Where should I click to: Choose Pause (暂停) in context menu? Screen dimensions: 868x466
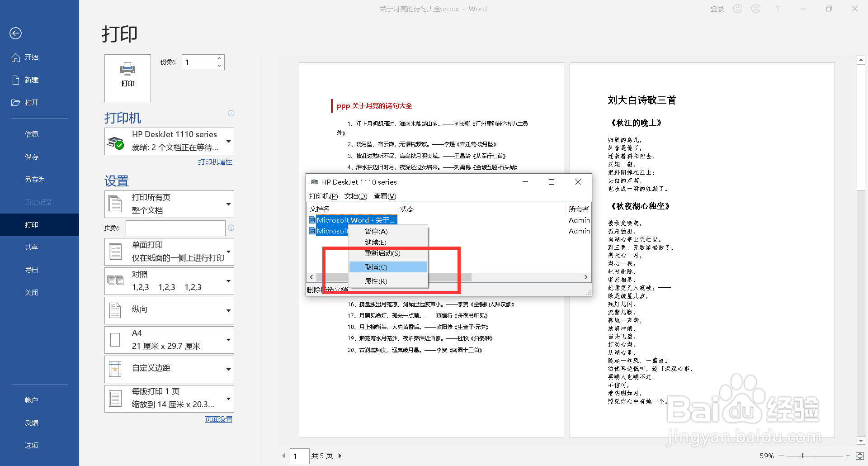(388, 231)
